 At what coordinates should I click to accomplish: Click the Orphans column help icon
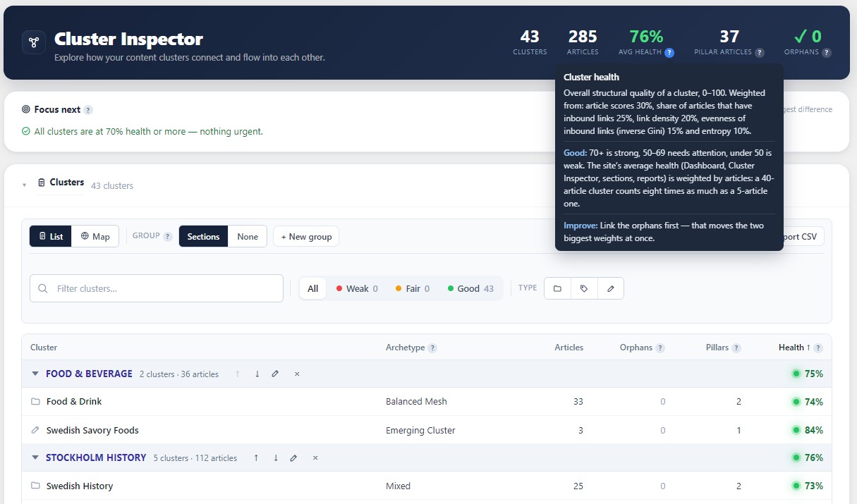click(660, 348)
